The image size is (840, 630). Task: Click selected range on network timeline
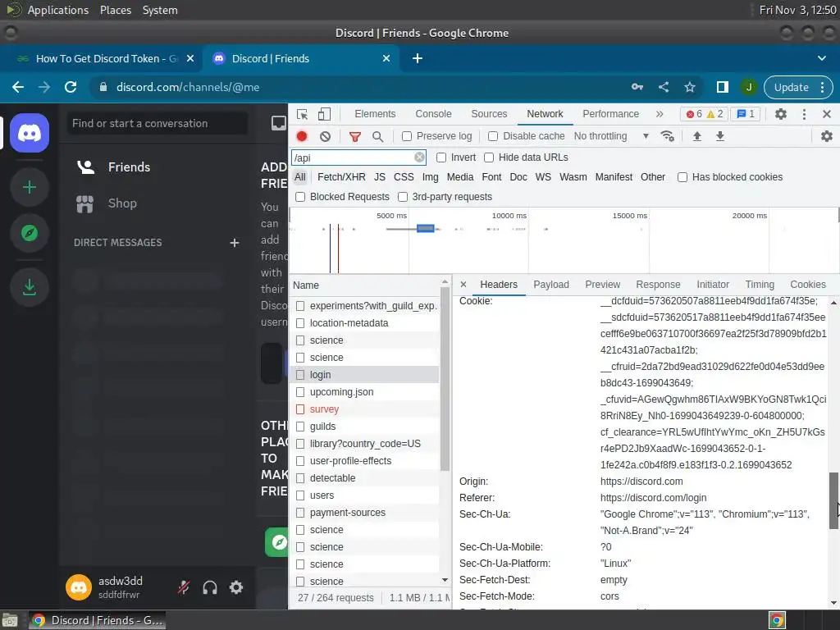pos(426,229)
